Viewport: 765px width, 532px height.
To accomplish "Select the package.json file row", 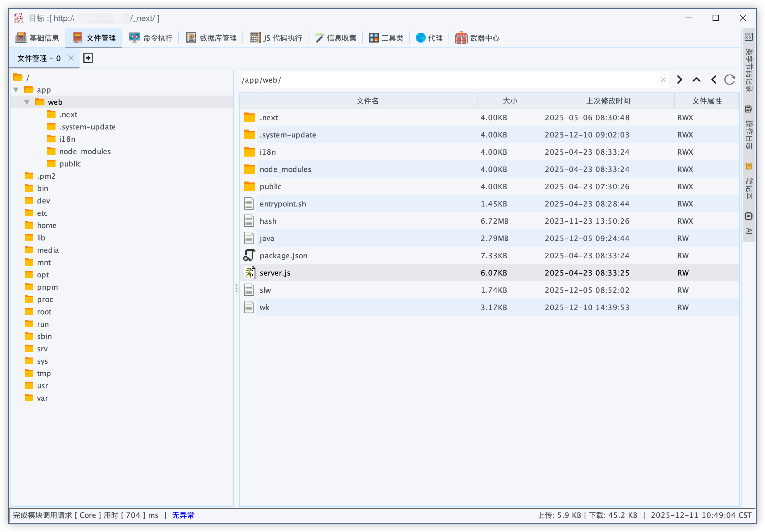I will [283, 256].
